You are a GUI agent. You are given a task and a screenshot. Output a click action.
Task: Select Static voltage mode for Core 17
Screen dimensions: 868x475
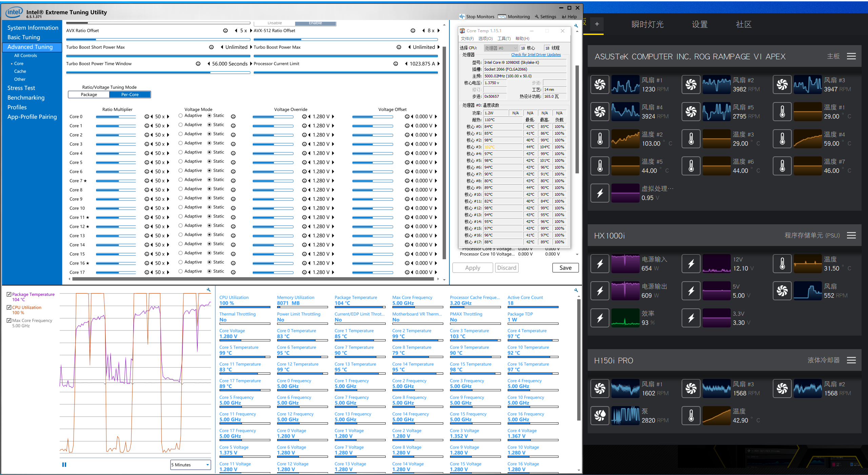pyautogui.click(x=209, y=271)
